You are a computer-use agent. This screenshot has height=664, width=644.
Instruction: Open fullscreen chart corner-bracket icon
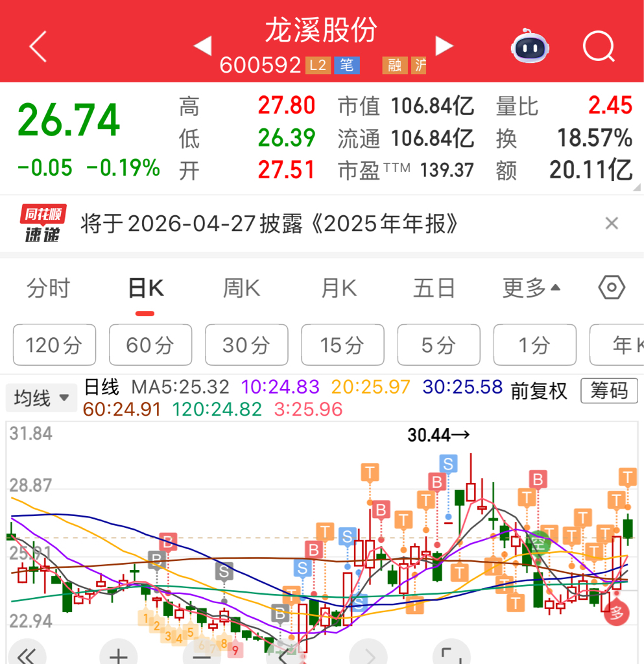point(452,654)
